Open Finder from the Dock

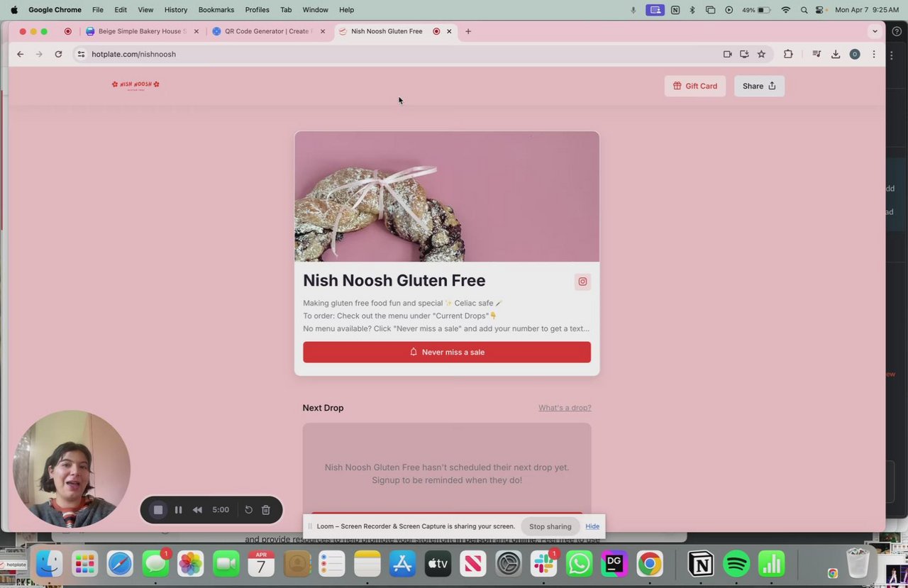[x=49, y=564]
